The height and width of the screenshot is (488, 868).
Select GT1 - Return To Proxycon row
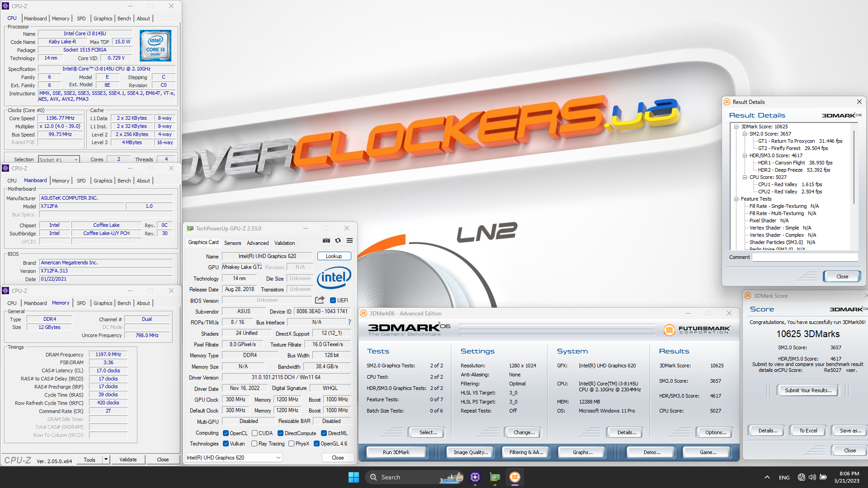800,141
